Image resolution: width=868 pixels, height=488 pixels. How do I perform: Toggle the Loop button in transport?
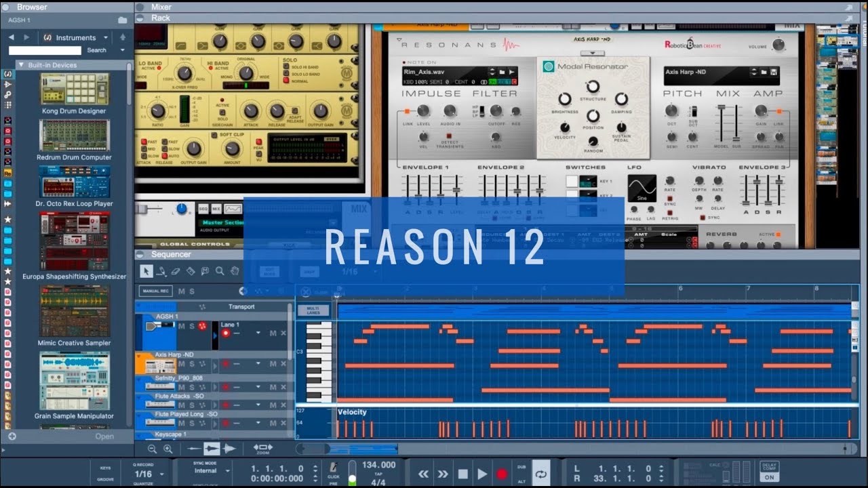tap(540, 474)
